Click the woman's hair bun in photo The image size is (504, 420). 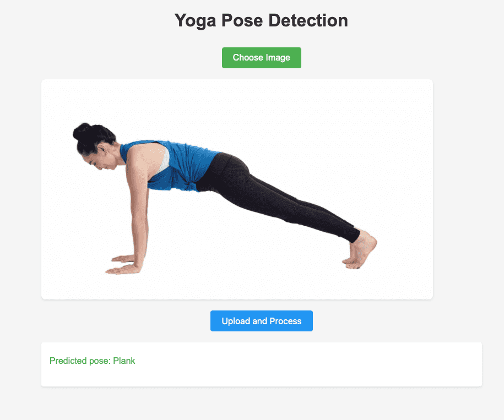pos(82,131)
